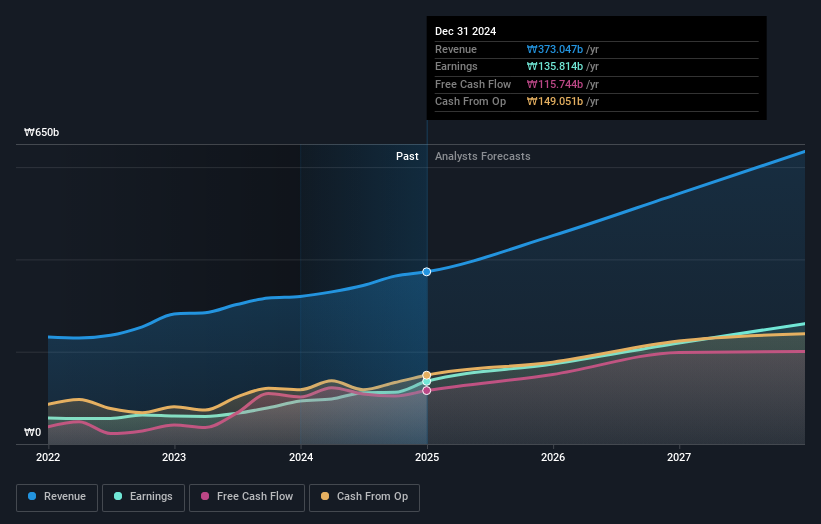Screen dimensions: 821x524
Task: Click the teal Earnings legend dot
Action: (118, 496)
